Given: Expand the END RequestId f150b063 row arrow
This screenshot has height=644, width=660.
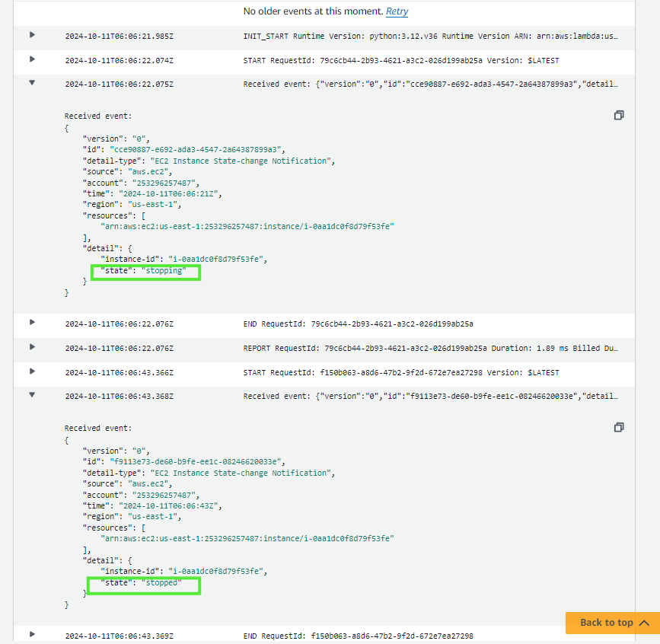Looking at the screenshot, I should (x=32, y=634).
